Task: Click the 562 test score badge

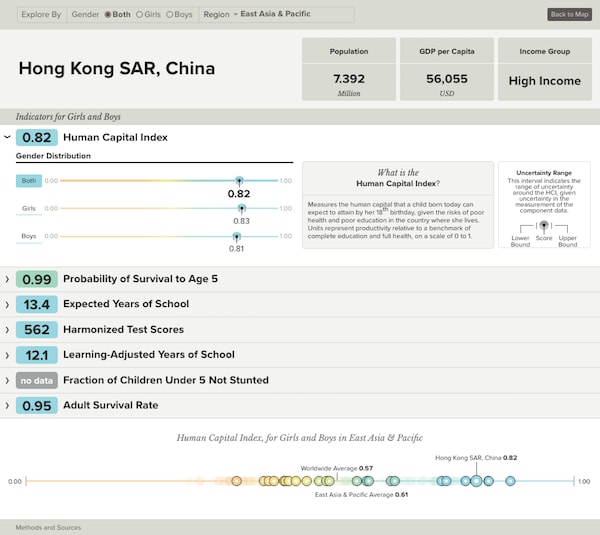Action: [37, 330]
